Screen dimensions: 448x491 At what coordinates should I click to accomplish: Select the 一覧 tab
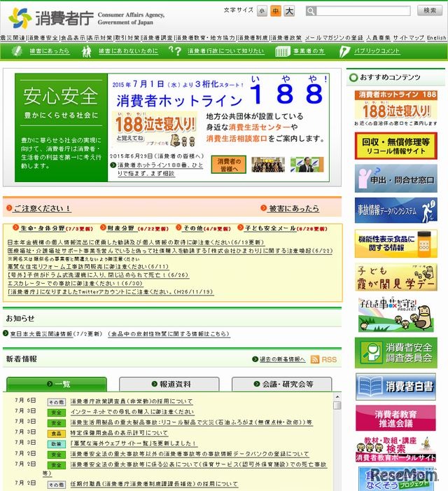[x=57, y=384]
